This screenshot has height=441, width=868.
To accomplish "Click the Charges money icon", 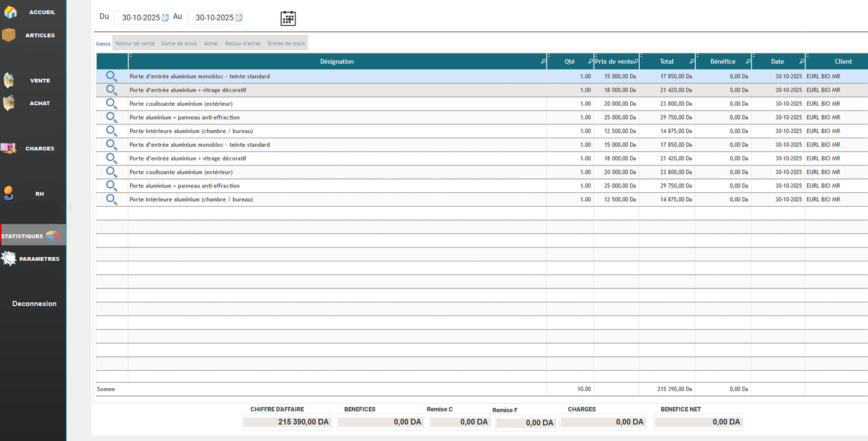I will pyautogui.click(x=9, y=147).
